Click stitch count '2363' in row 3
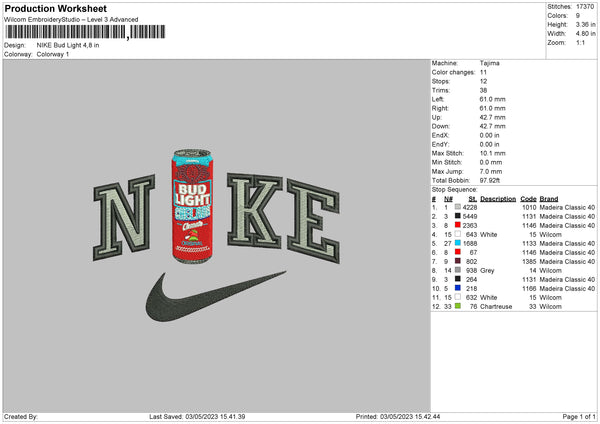This screenshot has height=424, width=600. point(470,225)
